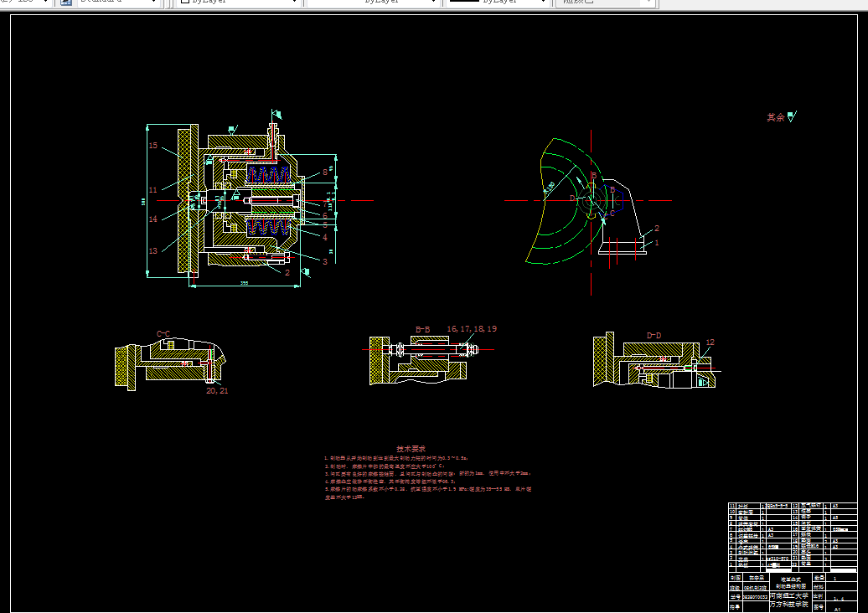Click 万方科技学院 in title block

(789, 604)
